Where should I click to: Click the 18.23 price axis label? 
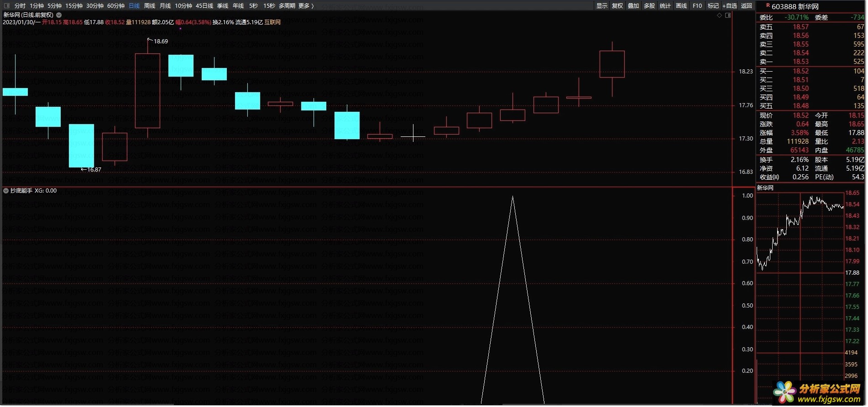(746, 72)
